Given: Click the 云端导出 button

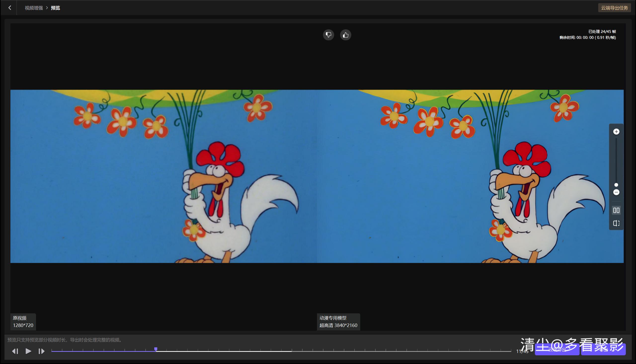Looking at the screenshot, I should 557,350.
